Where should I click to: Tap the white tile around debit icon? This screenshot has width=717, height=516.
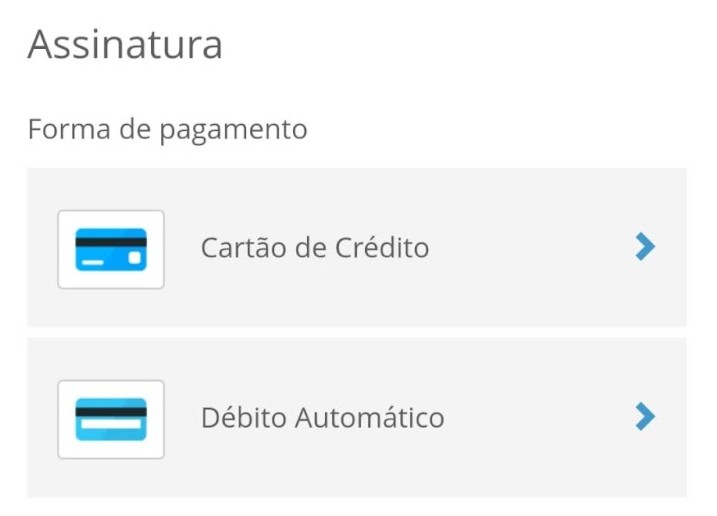pyautogui.click(x=111, y=419)
